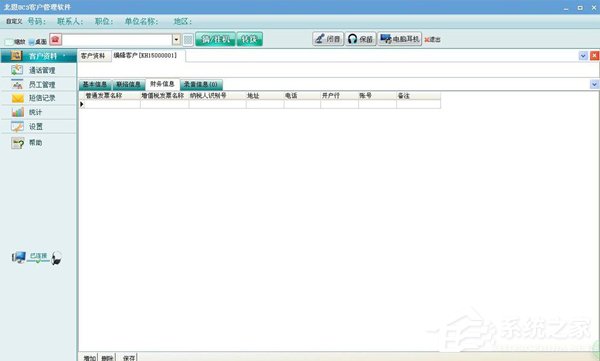Switch to the 基本信息 tab
This screenshot has height=361, width=600.
tap(95, 84)
